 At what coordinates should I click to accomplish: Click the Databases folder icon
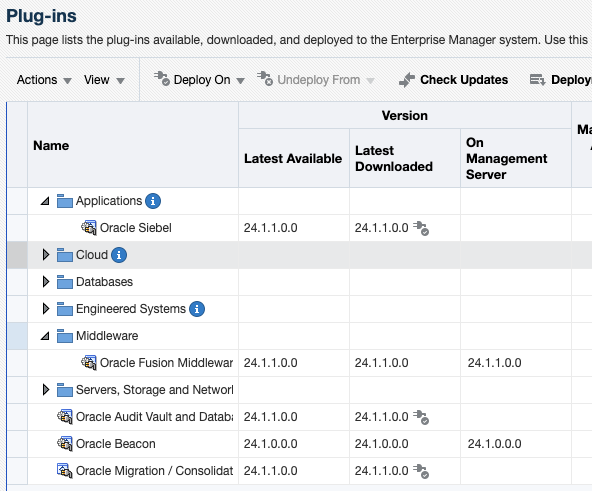click(65, 282)
